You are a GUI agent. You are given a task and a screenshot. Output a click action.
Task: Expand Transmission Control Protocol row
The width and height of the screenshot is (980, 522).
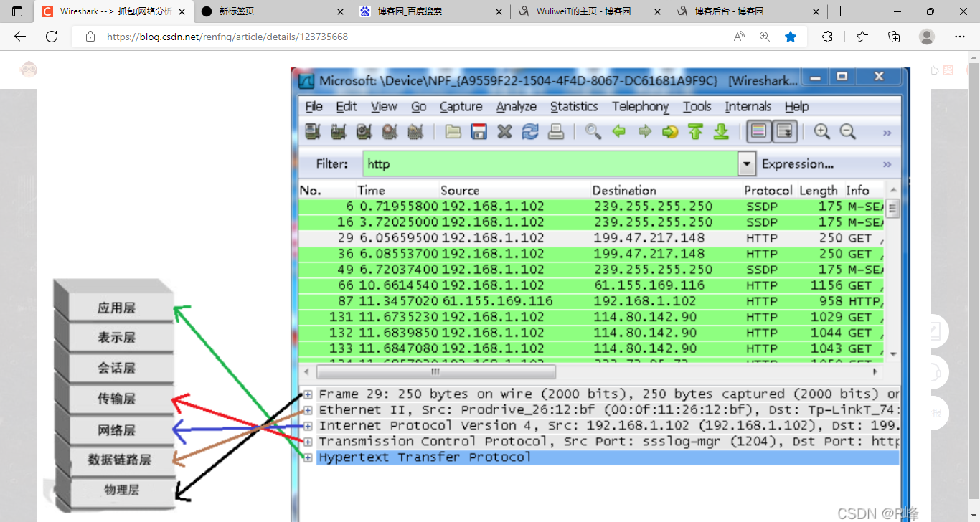(x=308, y=442)
